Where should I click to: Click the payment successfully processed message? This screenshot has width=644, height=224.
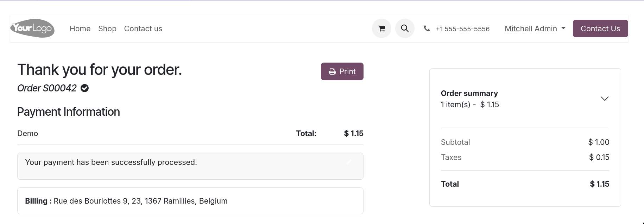(111, 162)
